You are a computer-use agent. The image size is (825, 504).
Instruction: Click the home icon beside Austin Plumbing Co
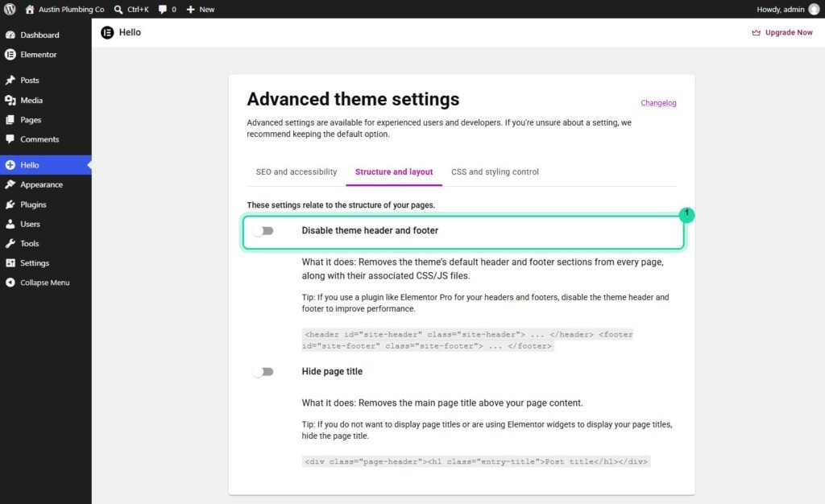(30, 9)
